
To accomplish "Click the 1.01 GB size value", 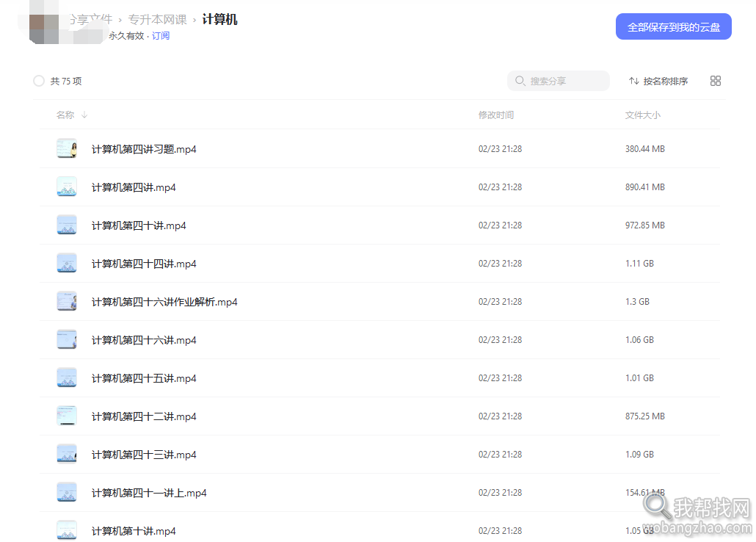I will (x=639, y=377).
